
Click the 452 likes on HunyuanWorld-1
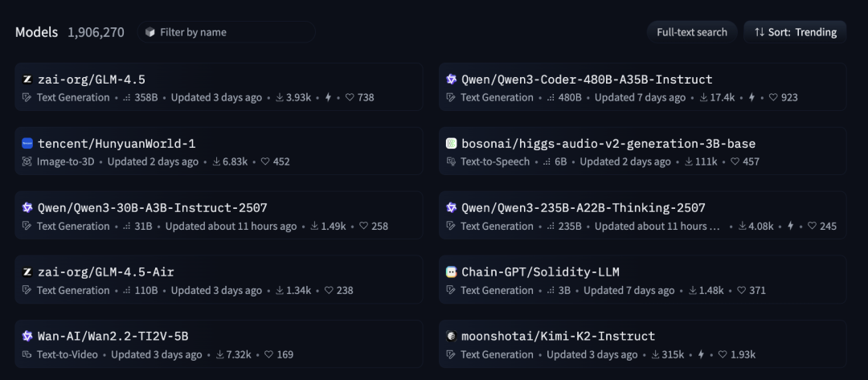[281, 161]
